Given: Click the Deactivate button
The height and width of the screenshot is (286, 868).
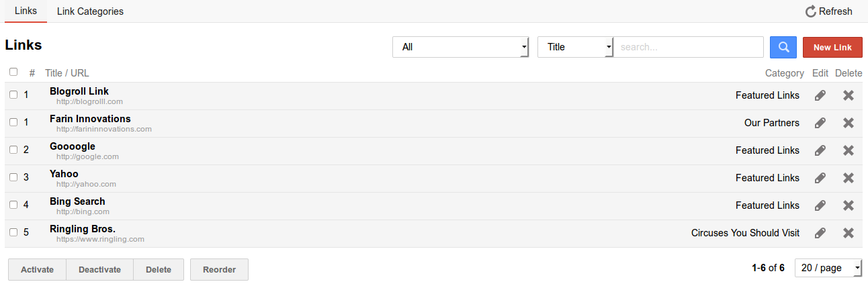Looking at the screenshot, I should tap(99, 270).
